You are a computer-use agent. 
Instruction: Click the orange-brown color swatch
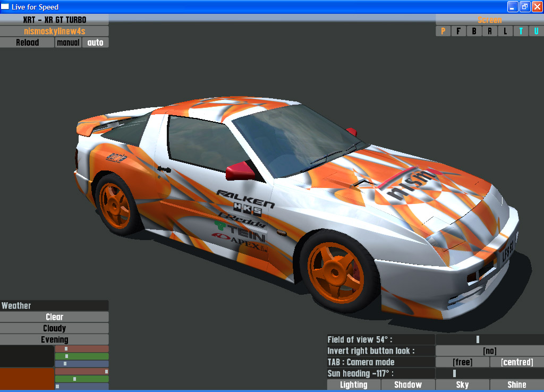[x=27, y=379]
